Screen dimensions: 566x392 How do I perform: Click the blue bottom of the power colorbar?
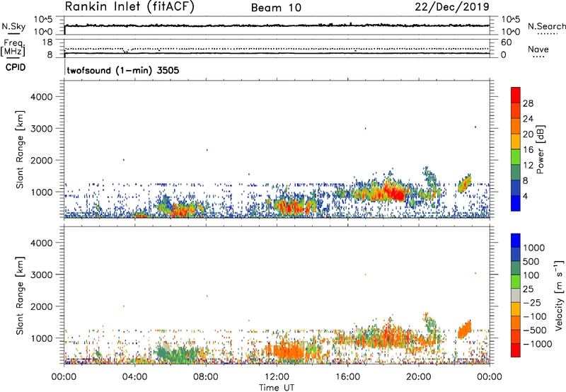516,203
